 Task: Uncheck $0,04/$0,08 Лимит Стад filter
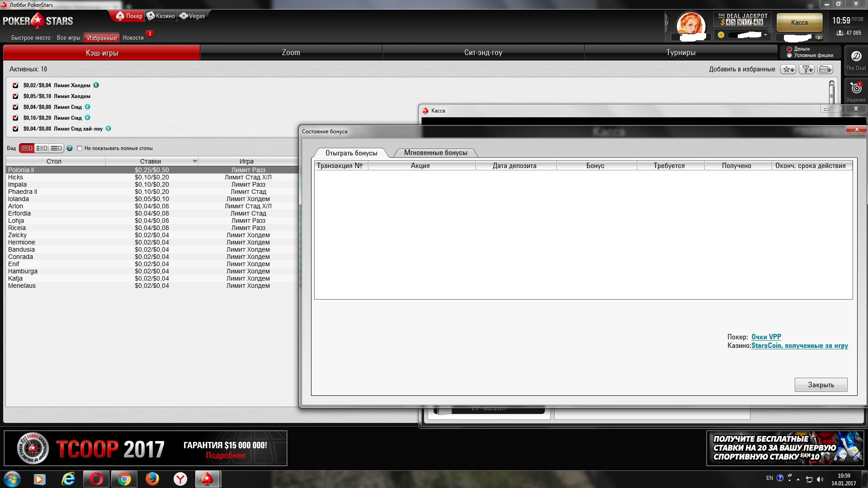15,107
